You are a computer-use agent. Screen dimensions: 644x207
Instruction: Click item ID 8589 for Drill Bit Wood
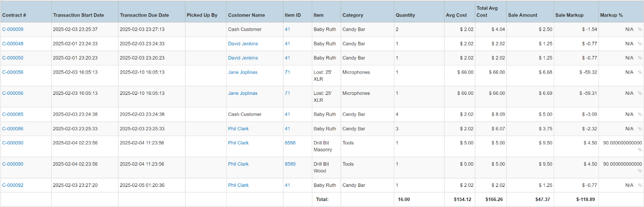290,164
